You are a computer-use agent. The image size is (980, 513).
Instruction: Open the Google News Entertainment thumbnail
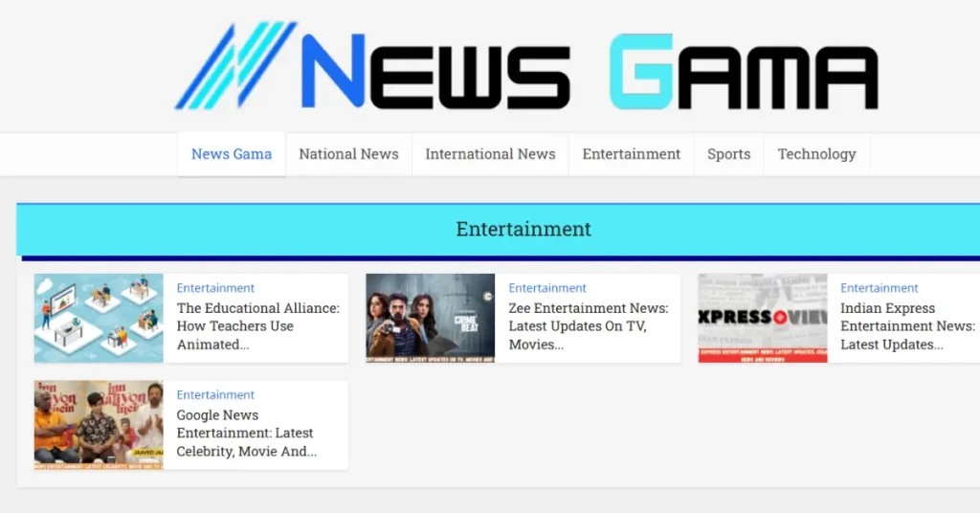tap(99, 425)
